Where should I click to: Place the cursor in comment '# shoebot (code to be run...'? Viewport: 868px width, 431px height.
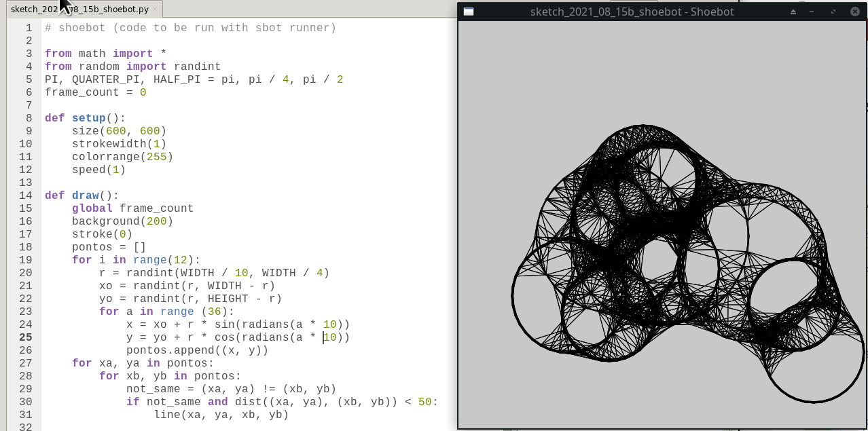[x=190, y=28]
